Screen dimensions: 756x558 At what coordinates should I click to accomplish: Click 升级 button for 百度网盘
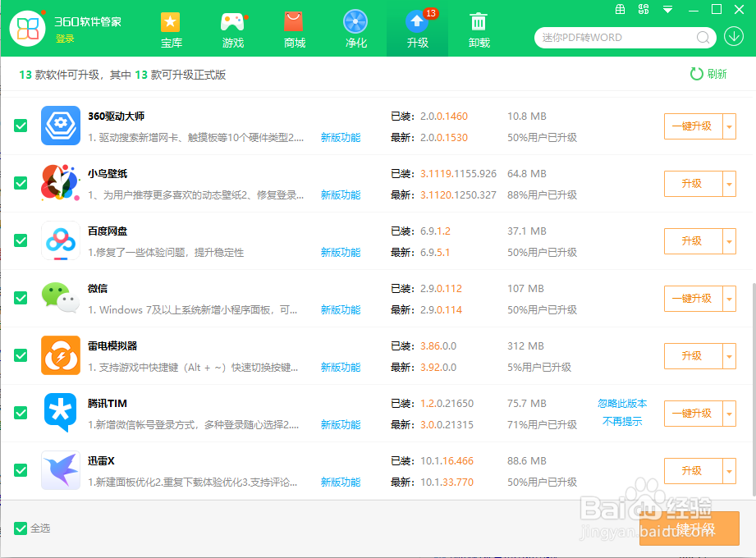pos(693,241)
